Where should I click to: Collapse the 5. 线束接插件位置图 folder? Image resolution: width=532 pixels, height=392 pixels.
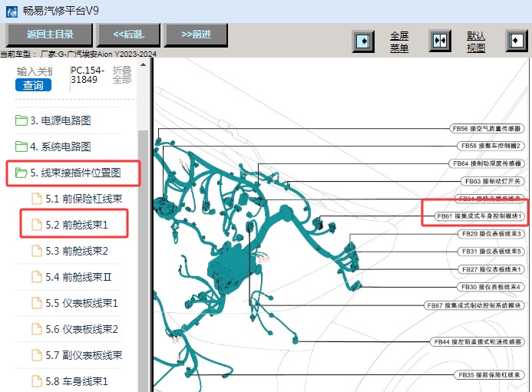coord(68,173)
